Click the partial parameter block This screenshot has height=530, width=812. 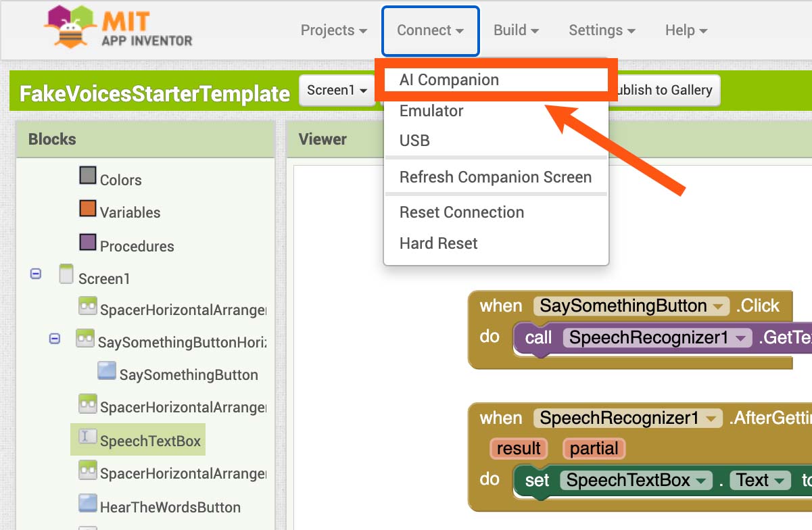click(x=594, y=448)
